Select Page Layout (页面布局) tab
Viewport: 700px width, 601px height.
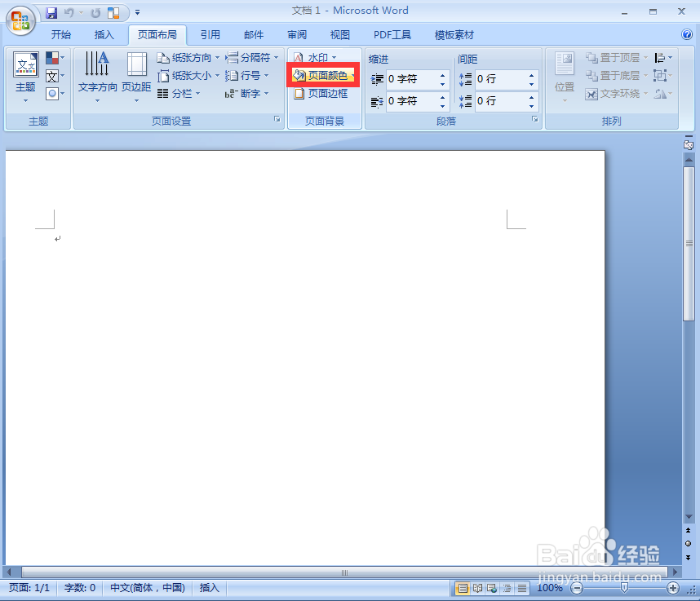click(157, 35)
